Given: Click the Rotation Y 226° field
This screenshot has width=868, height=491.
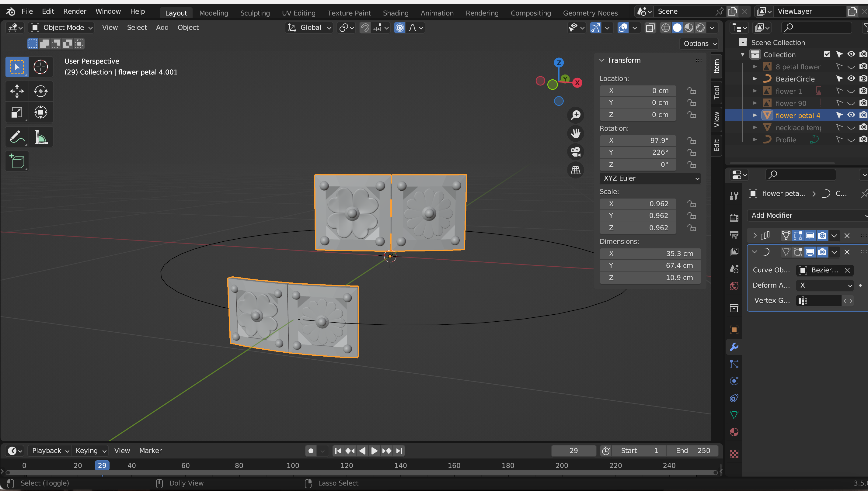Looking at the screenshot, I should point(637,152).
